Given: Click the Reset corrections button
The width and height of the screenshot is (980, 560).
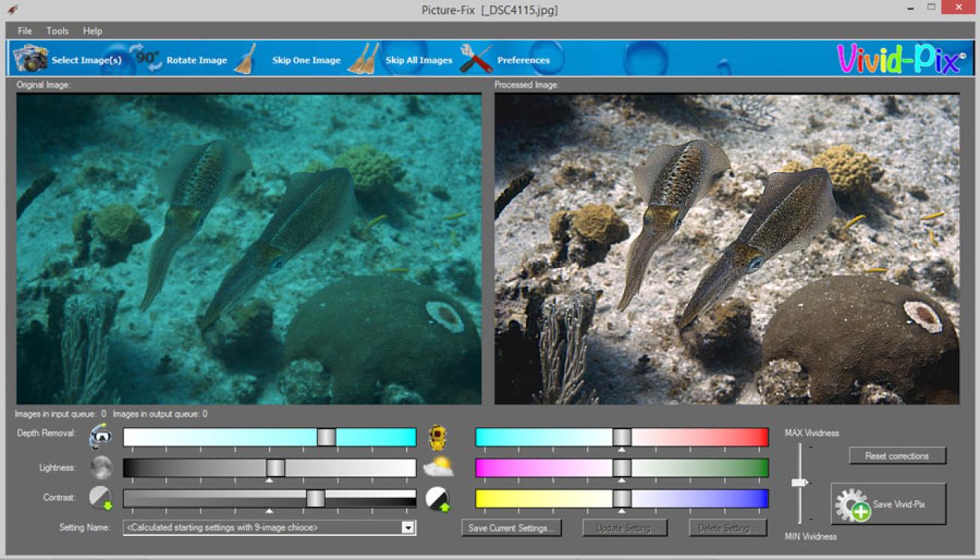Looking at the screenshot, I should 897,456.
